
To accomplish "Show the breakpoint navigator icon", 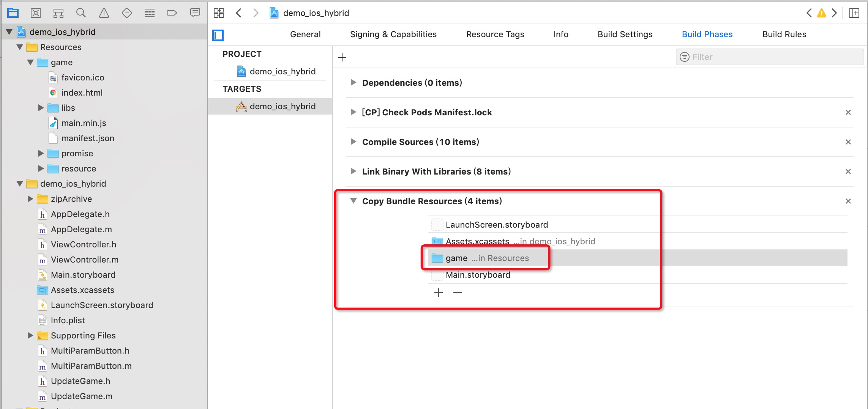I will 172,13.
